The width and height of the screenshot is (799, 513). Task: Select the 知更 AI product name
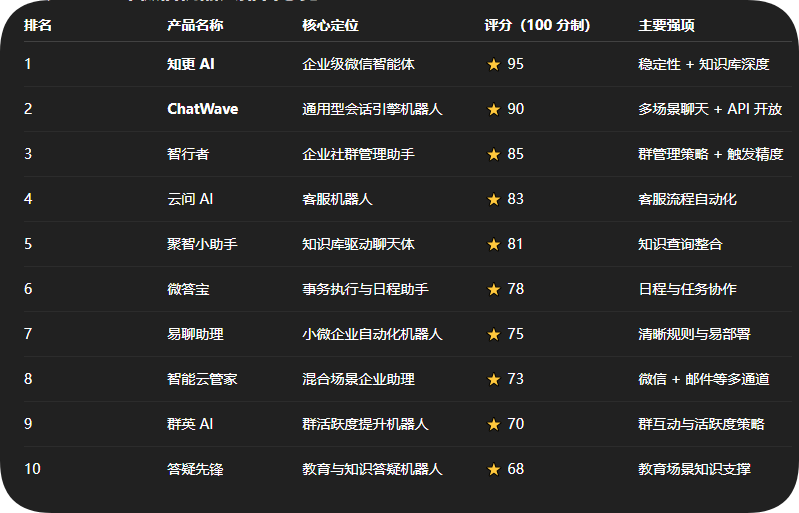coord(191,64)
